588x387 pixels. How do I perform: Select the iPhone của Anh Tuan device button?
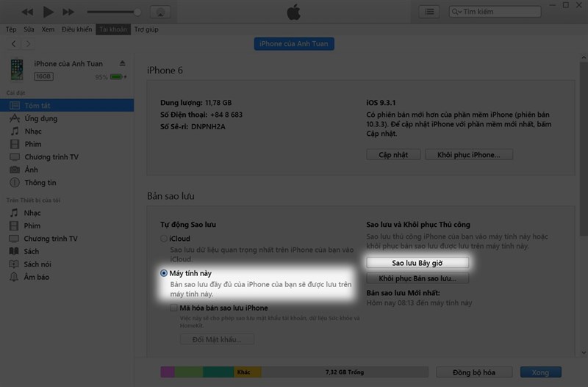(x=294, y=44)
